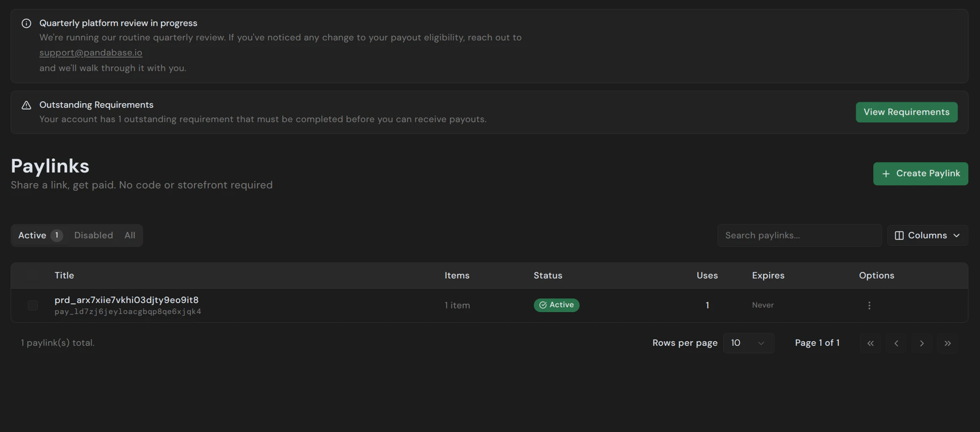Screen dimensions: 980x432
Task: Click the 'Paylinks' page heading
Action: click(50, 166)
